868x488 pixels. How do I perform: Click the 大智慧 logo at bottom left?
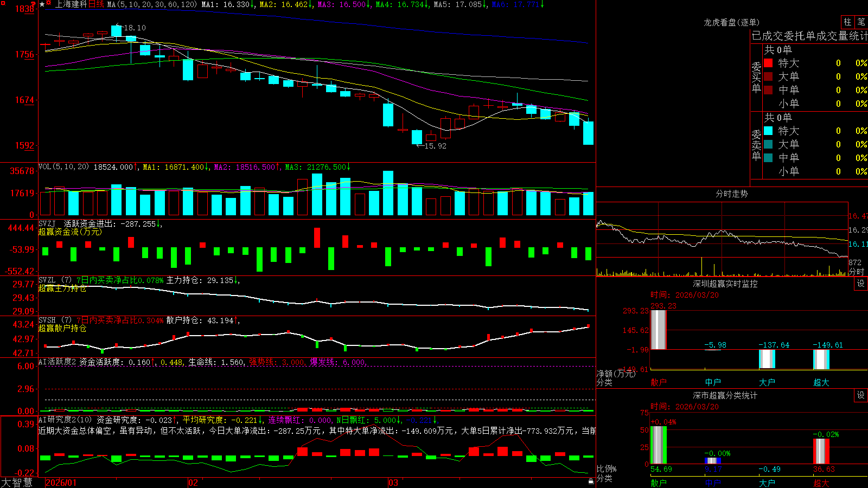tap(17, 483)
